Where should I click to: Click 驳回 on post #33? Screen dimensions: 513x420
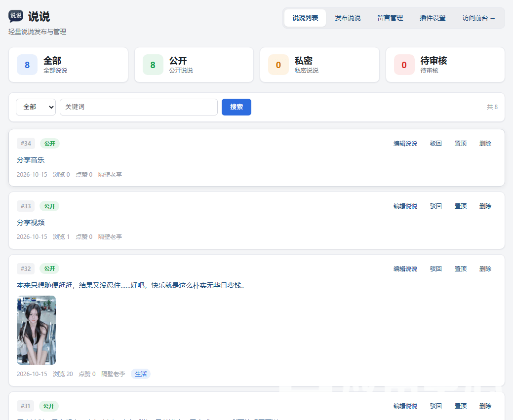tap(436, 206)
